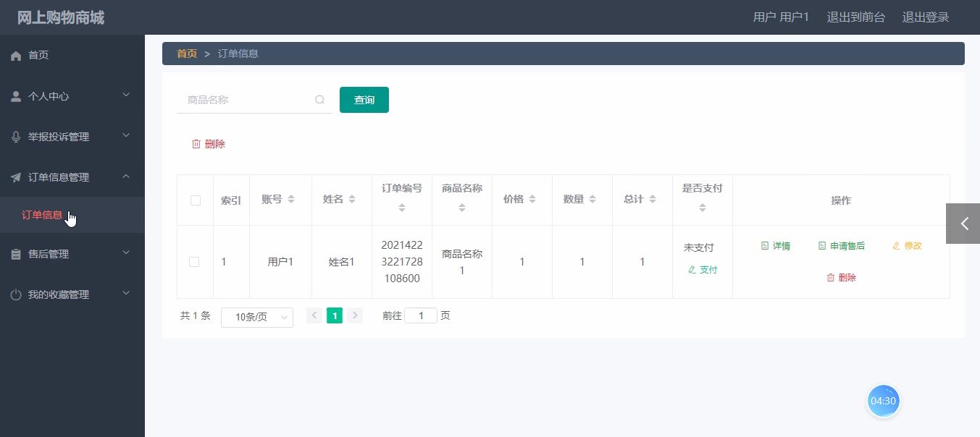
Task: Click the 商品名称1 cell in the row
Action: pyautogui.click(x=462, y=262)
